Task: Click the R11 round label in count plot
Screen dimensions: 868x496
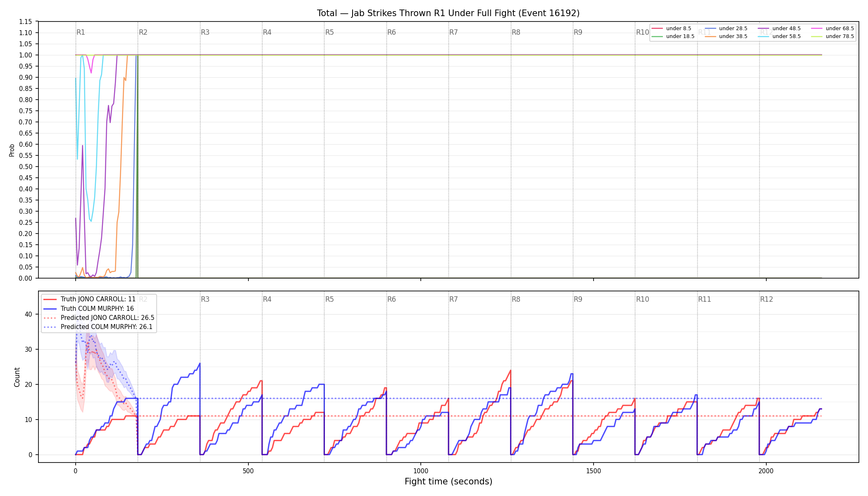Action: pyautogui.click(x=705, y=299)
